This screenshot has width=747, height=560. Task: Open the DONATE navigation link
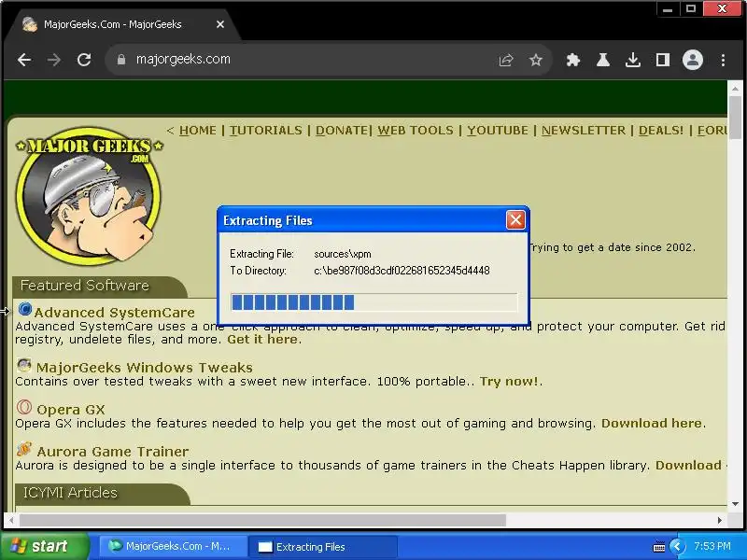342,131
